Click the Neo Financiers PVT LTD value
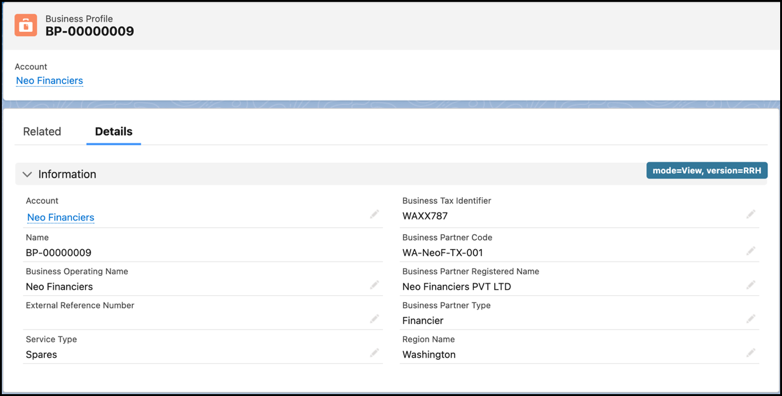Image resolution: width=782 pixels, height=396 pixels. (456, 287)
